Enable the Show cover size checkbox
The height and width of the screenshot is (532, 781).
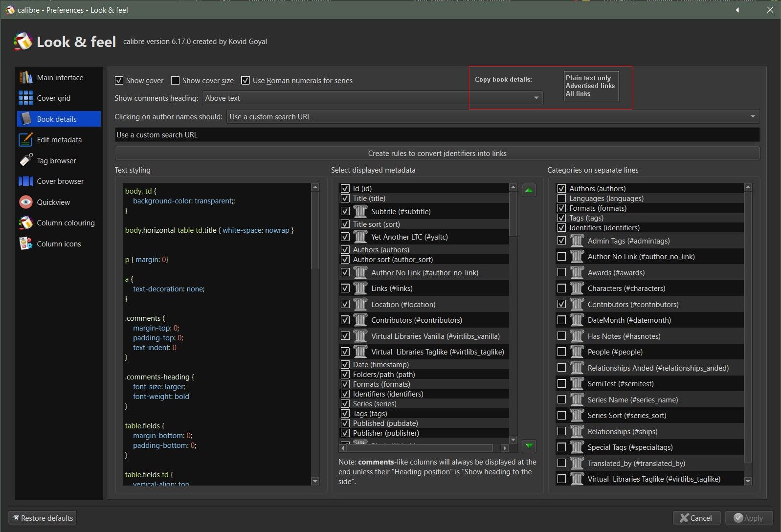[175, 81]
